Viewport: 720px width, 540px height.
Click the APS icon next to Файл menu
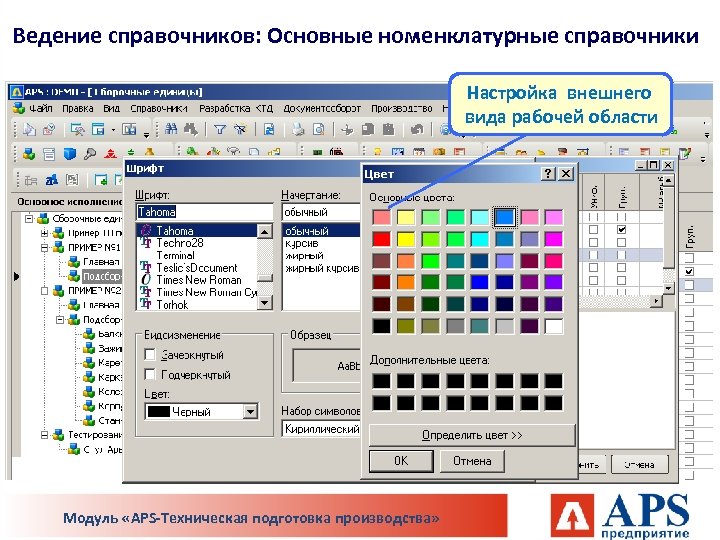18,108
